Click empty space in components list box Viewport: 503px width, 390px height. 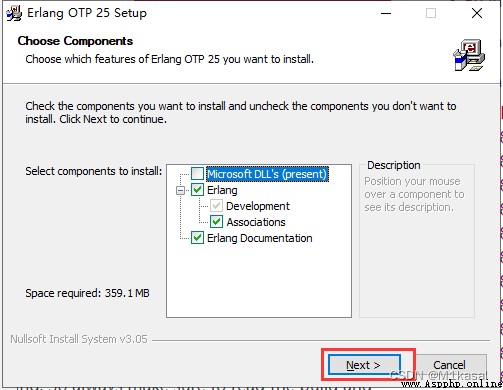click(x=259, y=280)
